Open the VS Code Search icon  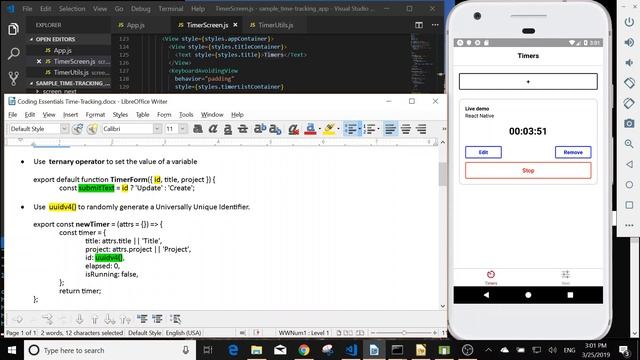point(13,53)
